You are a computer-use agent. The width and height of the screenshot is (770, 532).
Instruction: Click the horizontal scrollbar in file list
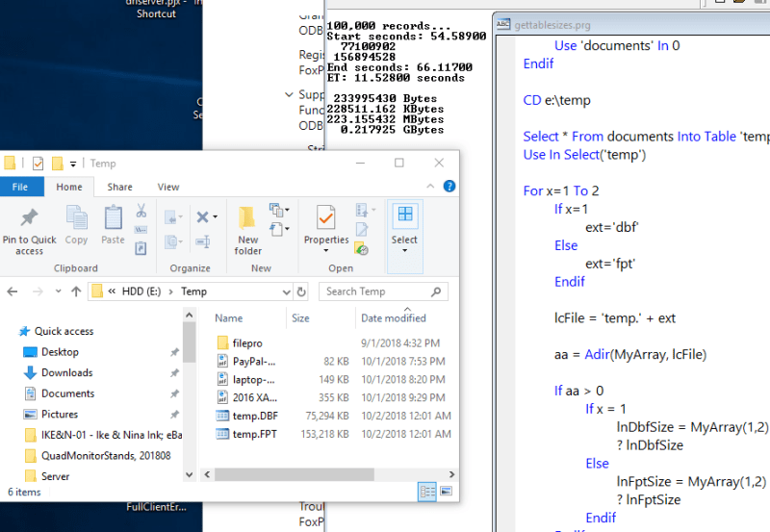point(295,474)
